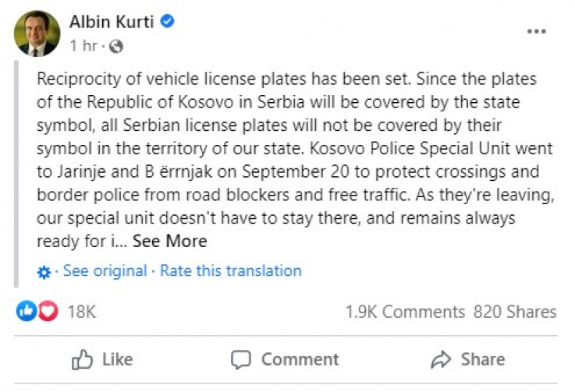Click the public globe audience icon
Image resolution: width=575 pixels, height=392 pixels.
coord(116,47)
